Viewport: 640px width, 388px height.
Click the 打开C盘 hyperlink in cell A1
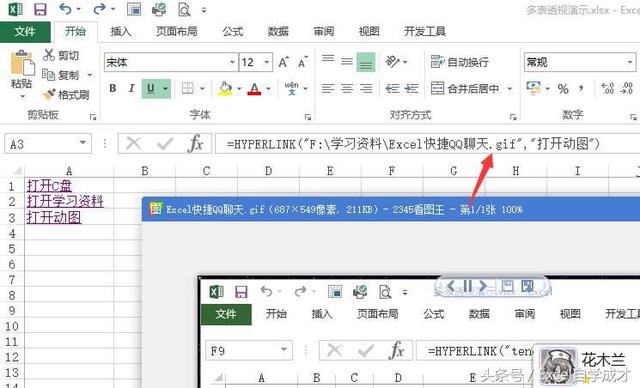tap(49, 186)
